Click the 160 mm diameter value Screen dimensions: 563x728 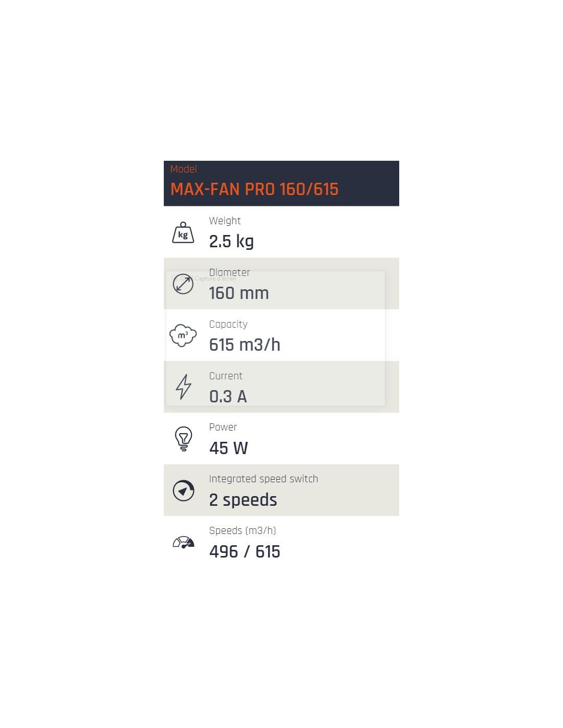[x=239, y=293]
